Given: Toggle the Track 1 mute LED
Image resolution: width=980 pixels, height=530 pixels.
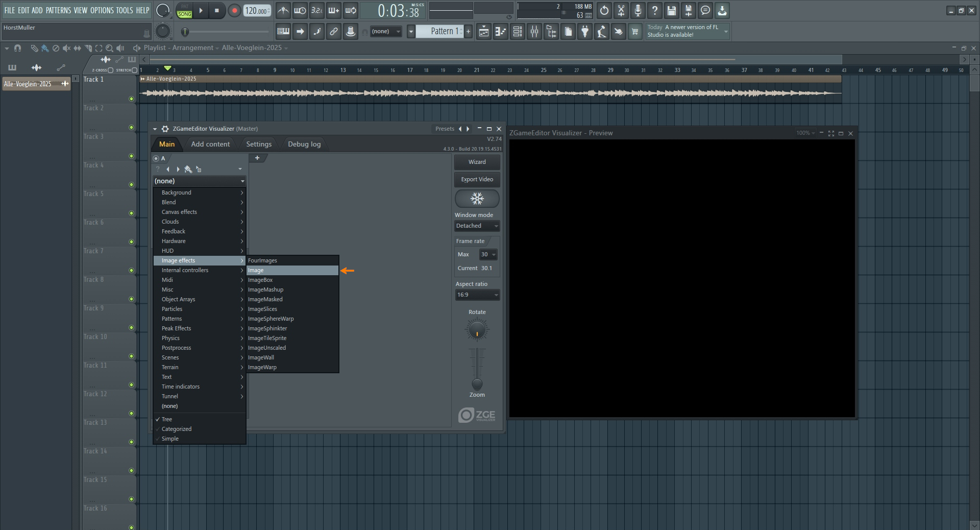Looking at the screenshot, I should (131, 99).
